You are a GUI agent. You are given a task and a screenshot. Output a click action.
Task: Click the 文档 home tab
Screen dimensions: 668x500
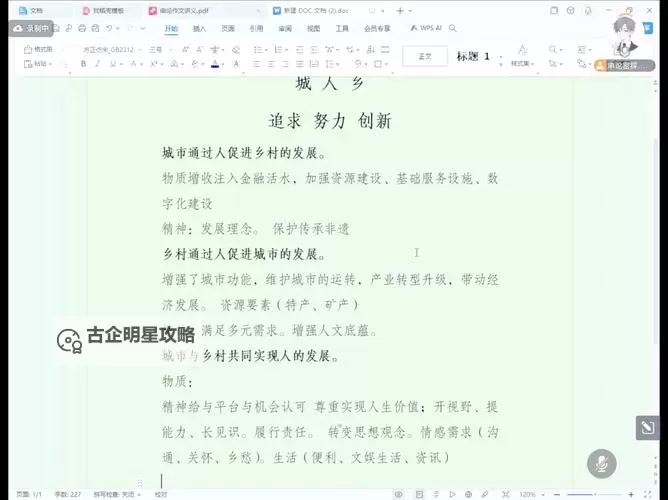[31, 11]
